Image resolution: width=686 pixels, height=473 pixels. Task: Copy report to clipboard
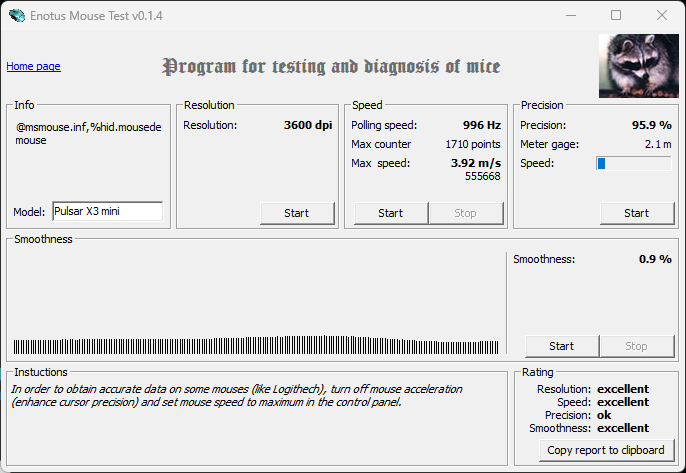606,450
